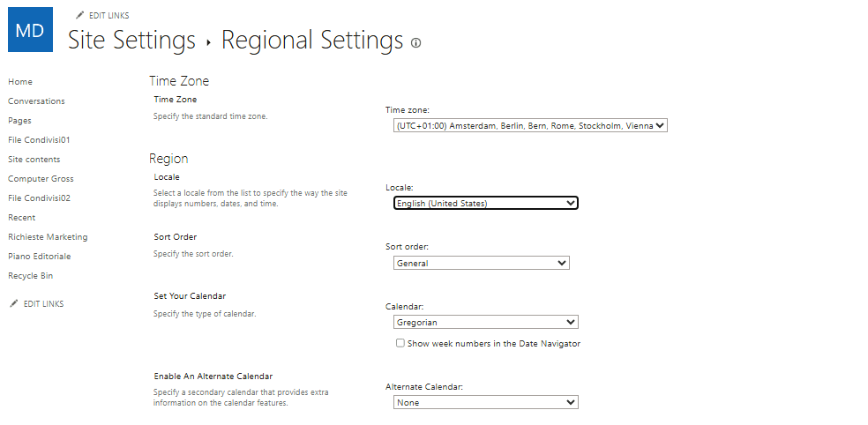The width and height of the screenshot is (868, 425).
Task: Click the info icon next to Regional Settings
Action: [415, 42]
